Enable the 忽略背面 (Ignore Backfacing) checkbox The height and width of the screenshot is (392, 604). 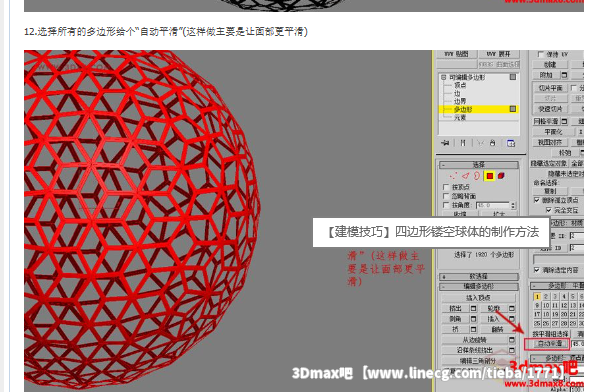tap(446, 196)
